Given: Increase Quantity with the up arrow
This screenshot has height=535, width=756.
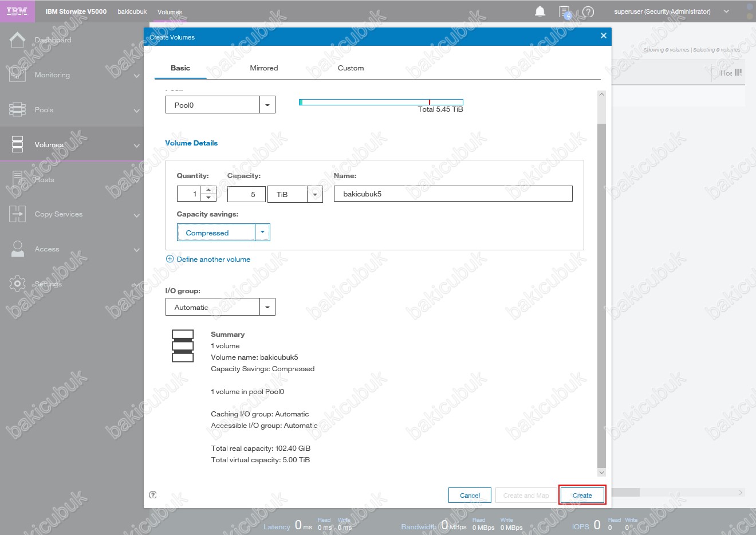Looking at the screenshot, I should tap(208, 190).
